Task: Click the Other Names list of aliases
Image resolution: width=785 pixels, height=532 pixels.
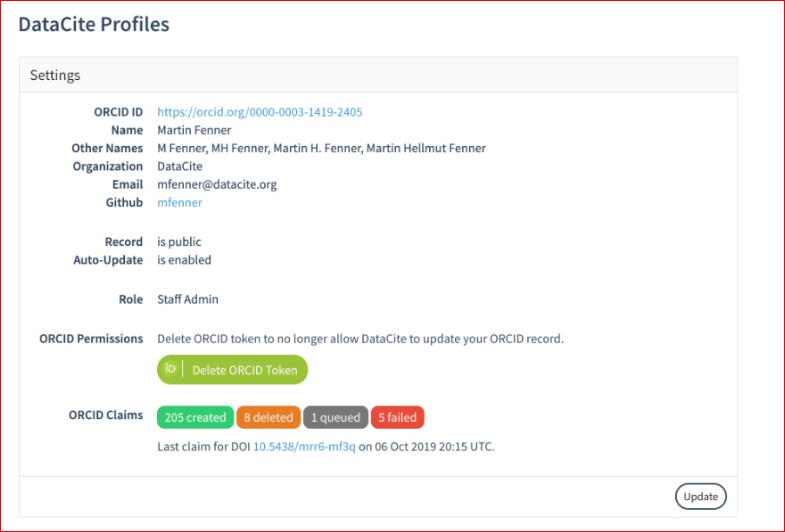Action: pos(321,148)
